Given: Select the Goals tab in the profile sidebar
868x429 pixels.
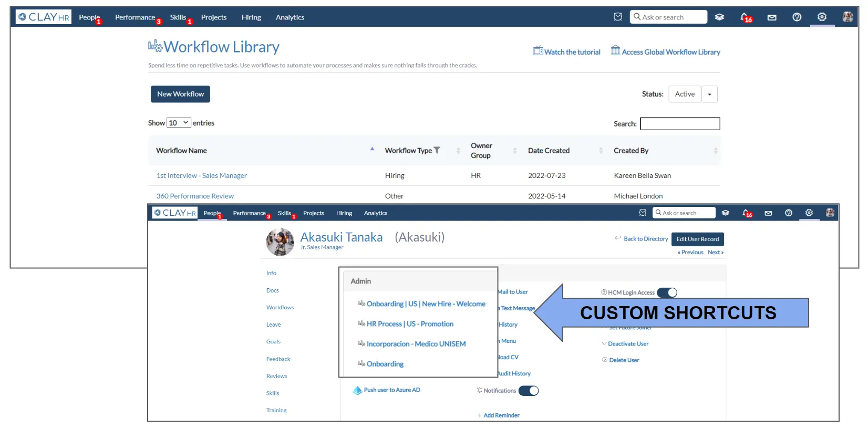Looking at the screenshot, I should [273, 342].
